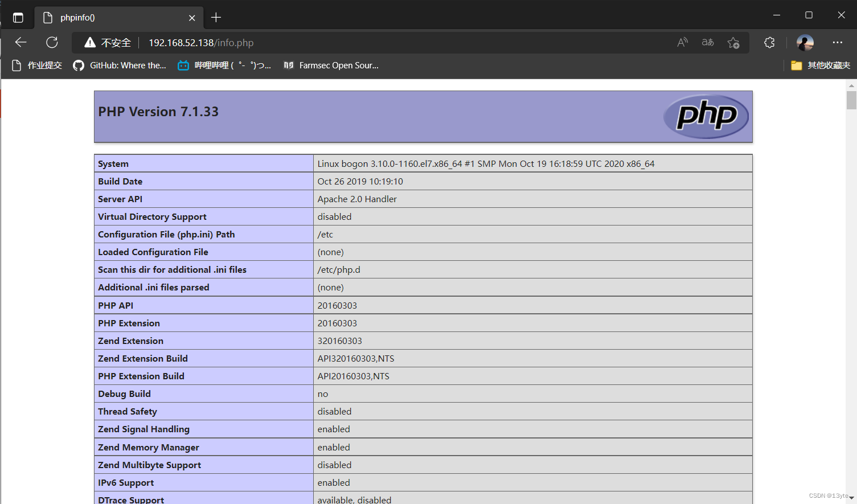This screenshot has height=504, width=857.
Task: Open the Farmsec Open Source bookmark
Action: 331,65
